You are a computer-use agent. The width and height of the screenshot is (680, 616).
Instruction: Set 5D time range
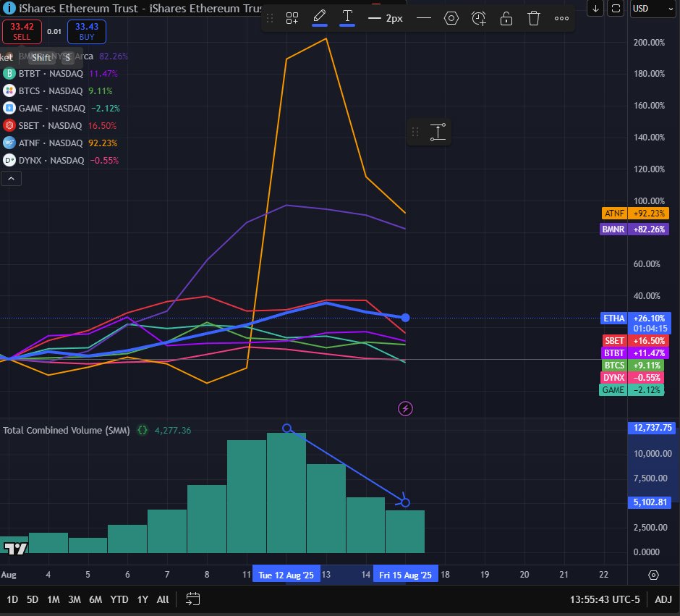33,599
